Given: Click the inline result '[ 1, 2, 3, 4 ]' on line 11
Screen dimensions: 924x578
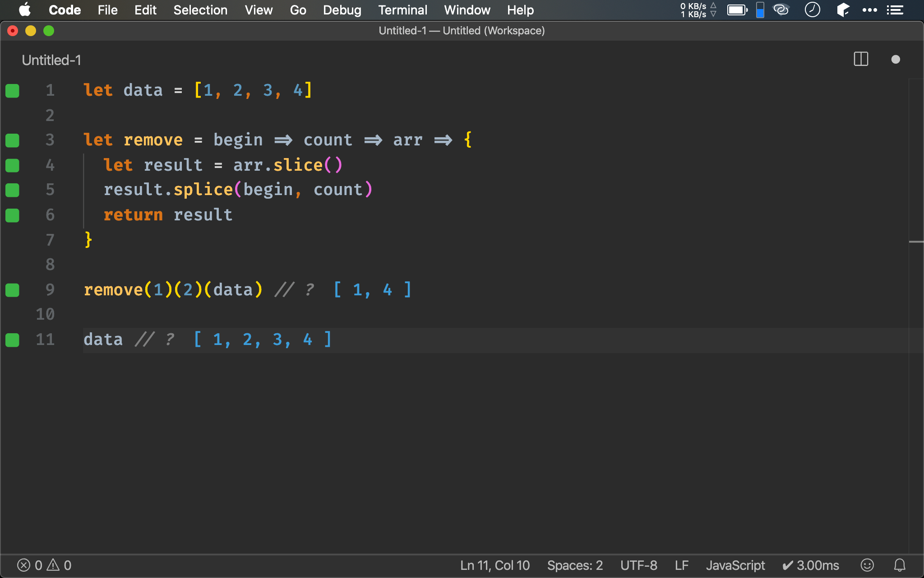Looking at the screenshot, I should [263, 339].
